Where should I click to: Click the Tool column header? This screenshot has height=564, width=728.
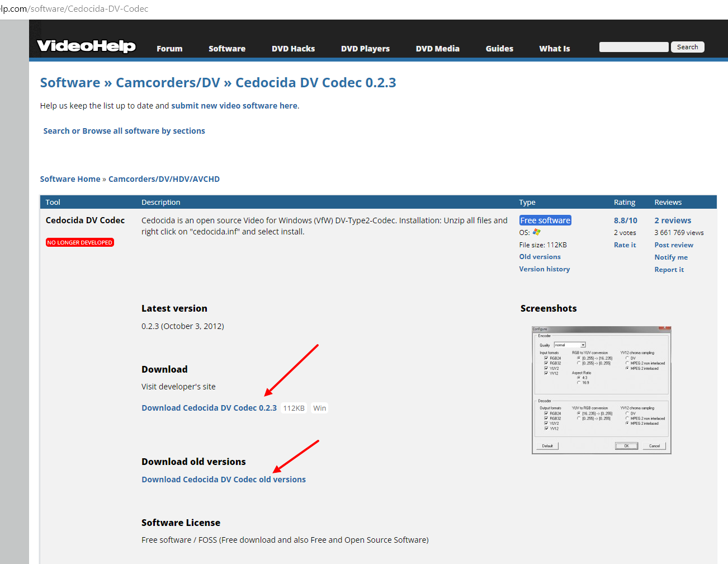coord(53,202)
